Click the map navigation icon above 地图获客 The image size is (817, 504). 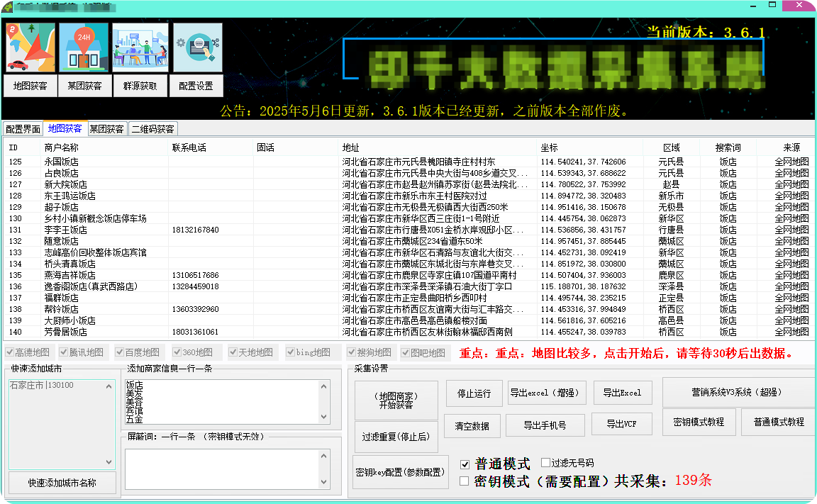[x=30, y=47]
